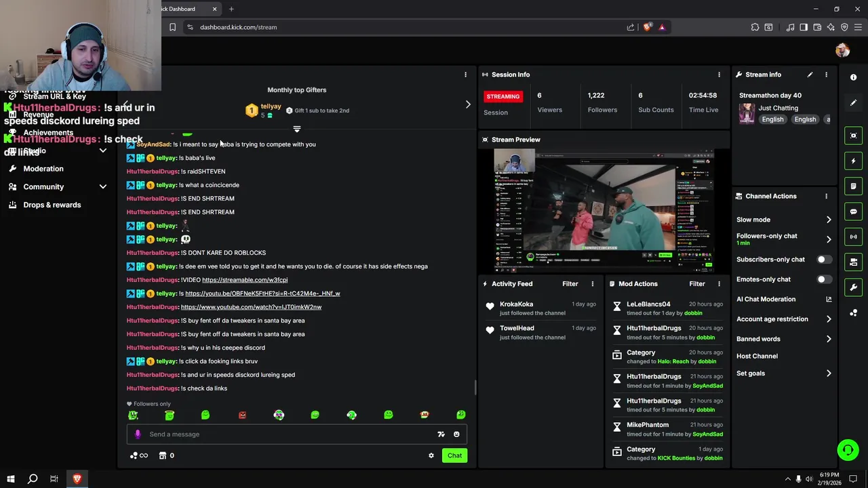Click the browser address bar URL
Screen dimensions: 868x488
point(238,27)
